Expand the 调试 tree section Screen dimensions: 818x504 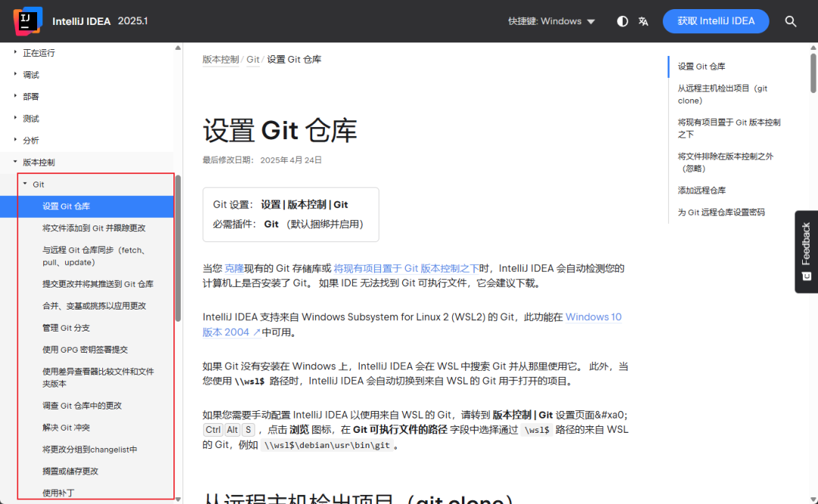pyautogui.click(x=15, y=74)
